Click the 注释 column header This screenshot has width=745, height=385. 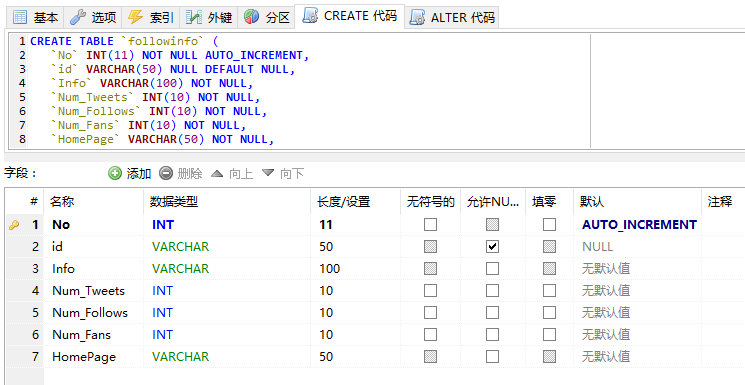pos(719,202)
